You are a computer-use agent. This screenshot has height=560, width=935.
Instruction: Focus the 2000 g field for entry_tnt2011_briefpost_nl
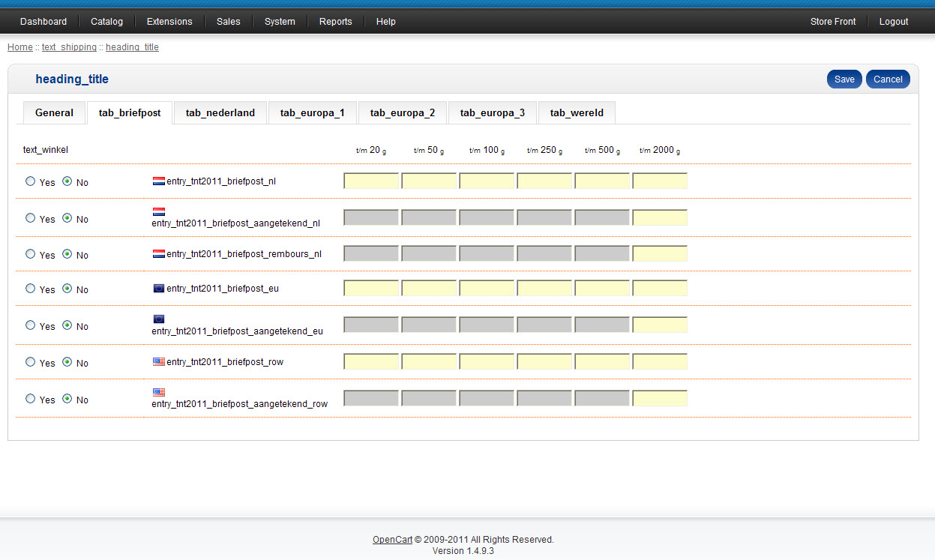[660, 181]
